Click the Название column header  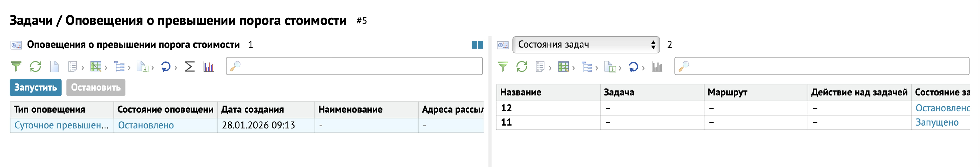tap(520, 92)
